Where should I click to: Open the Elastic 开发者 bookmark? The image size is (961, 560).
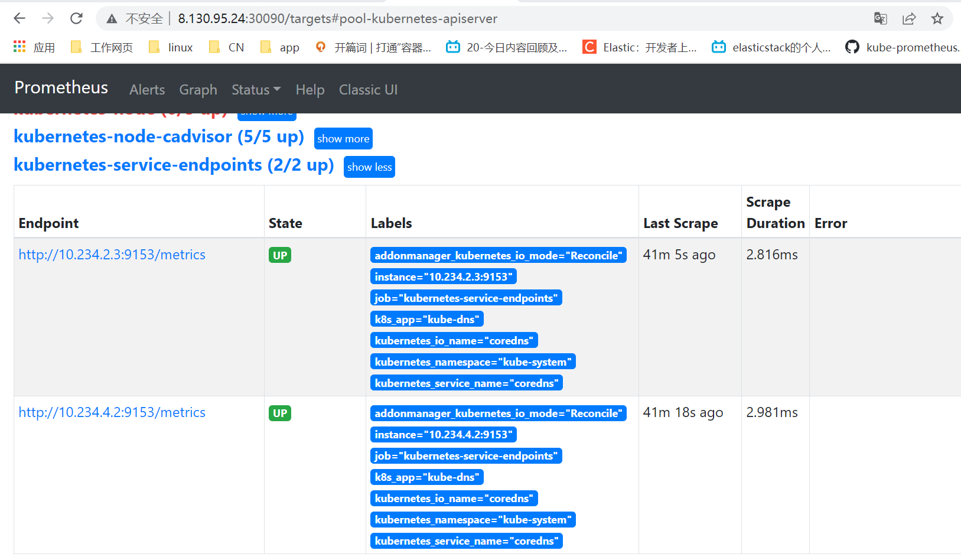pyautogui.click(x=640, y=47)
